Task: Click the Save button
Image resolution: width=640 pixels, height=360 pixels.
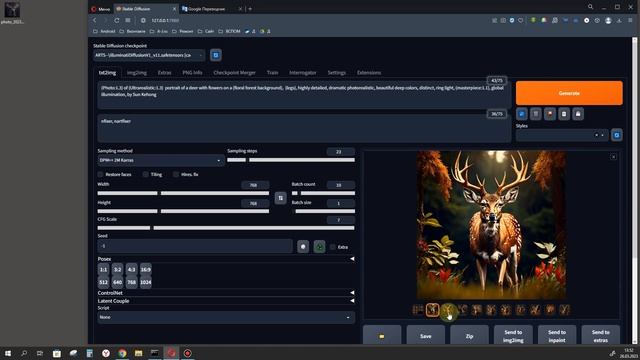Action: pyautogui.click(x=426, y=336)
